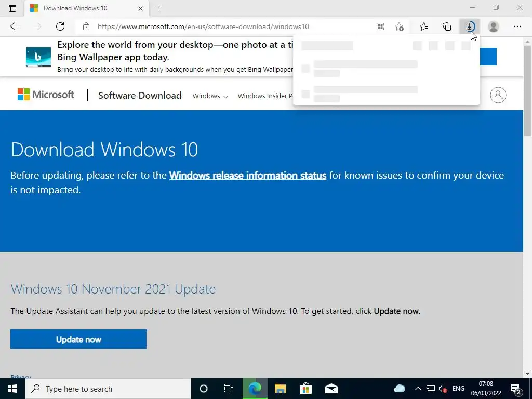View site information lock icon
Viewport: 532px width, 399px height.
click(86, 26)
